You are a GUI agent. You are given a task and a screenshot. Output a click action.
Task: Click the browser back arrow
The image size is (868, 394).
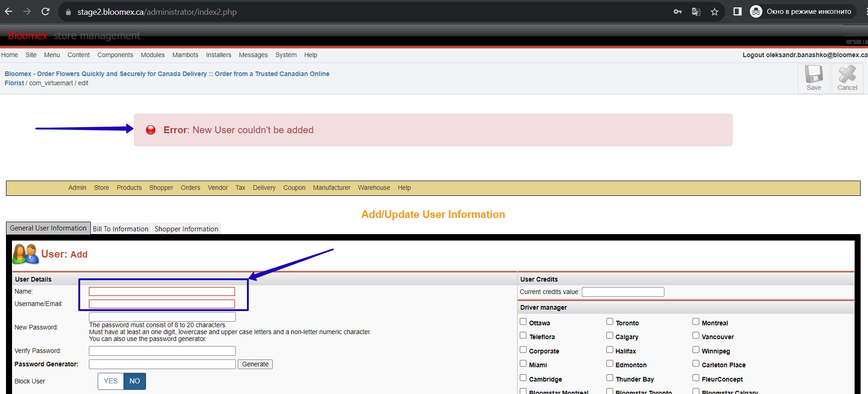point(8,12)
